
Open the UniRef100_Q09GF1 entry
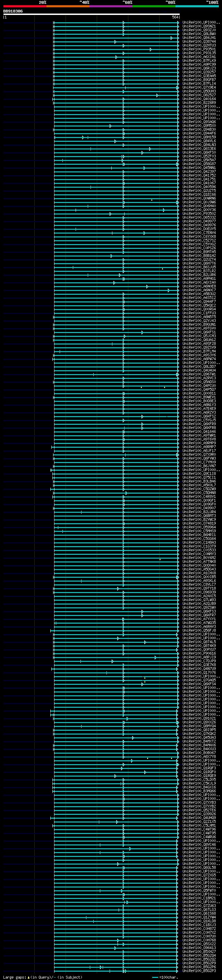coord(199,500)
